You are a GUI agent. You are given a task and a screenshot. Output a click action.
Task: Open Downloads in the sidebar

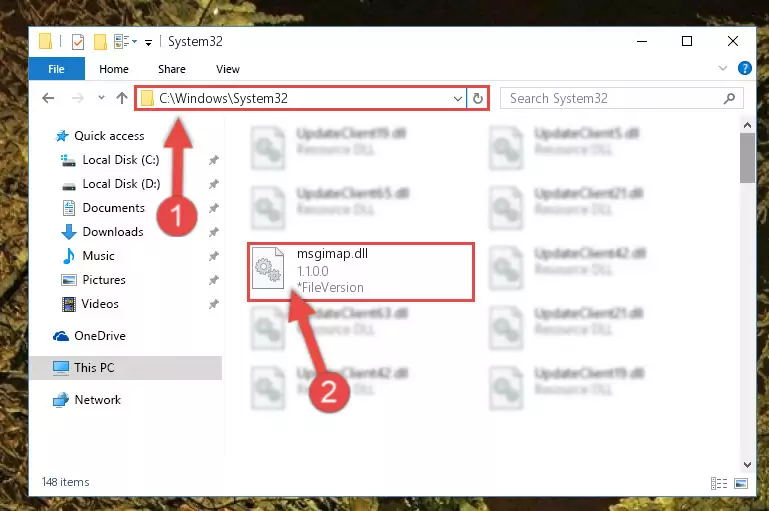113,232
